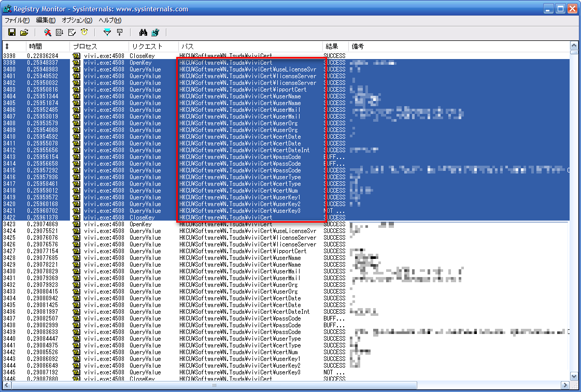Screen dimensions: 581x392
Task: Click the vertical scrollbar up arrow
Action: (x=574, y=46)
